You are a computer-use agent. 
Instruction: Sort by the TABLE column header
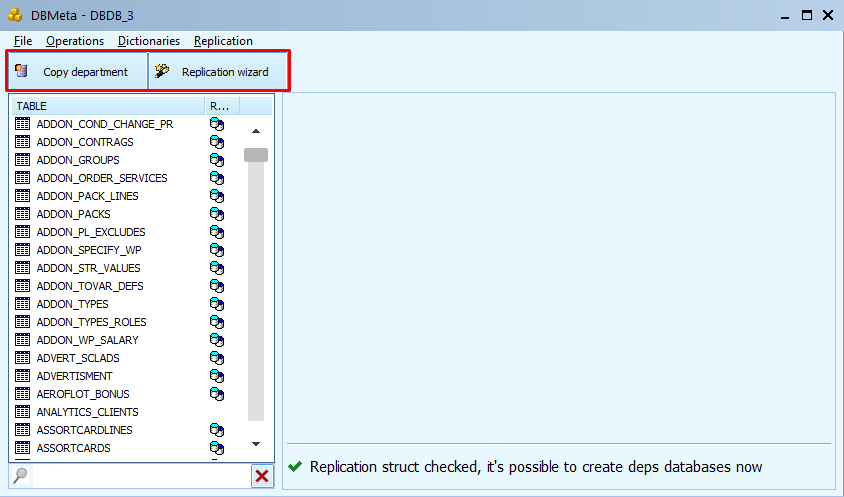(x=107, y=106)
